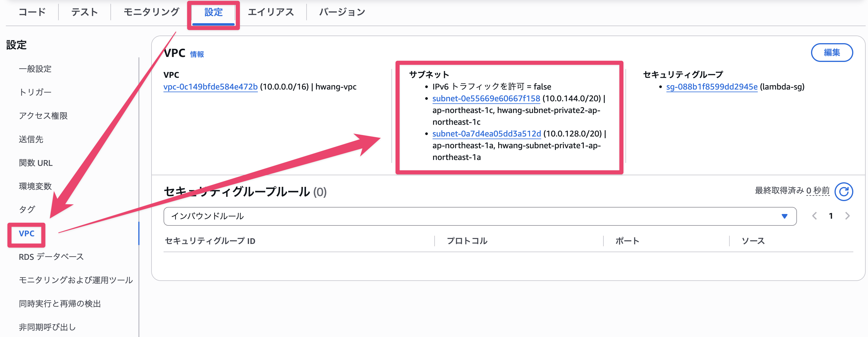Refresh the security group rules list

[x=844, y=191]
